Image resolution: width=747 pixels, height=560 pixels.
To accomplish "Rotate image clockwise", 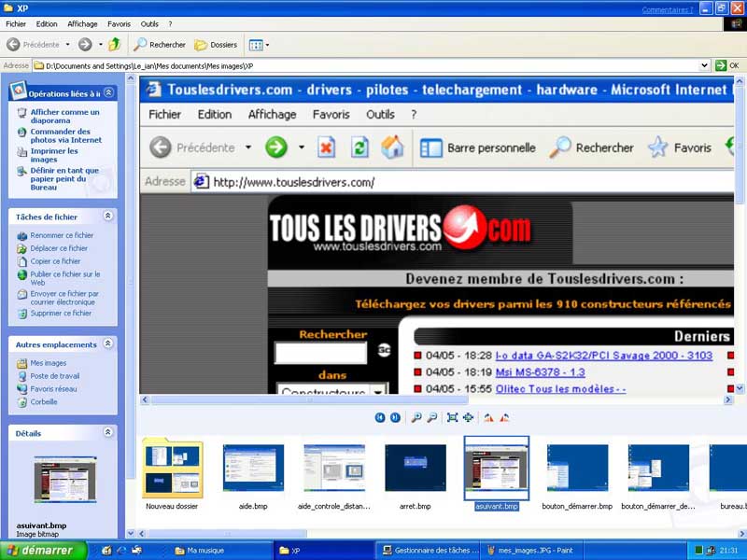I will [488, 417].
